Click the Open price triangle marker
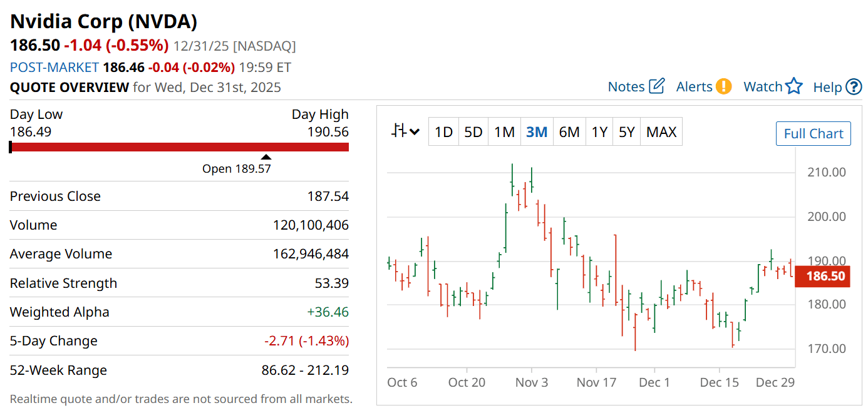Screen dimensions: 868x413 266,156
